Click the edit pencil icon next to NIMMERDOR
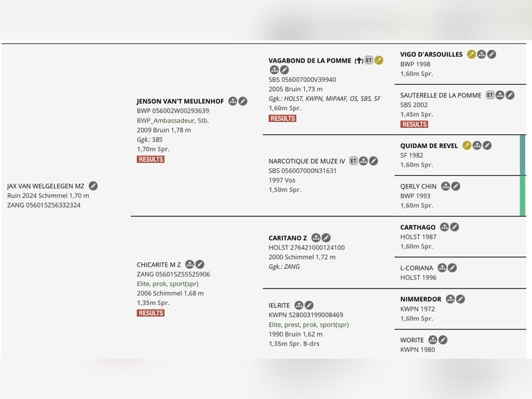Screen dimensions: 532x399 pyautogui.click(x=460, y=299)
